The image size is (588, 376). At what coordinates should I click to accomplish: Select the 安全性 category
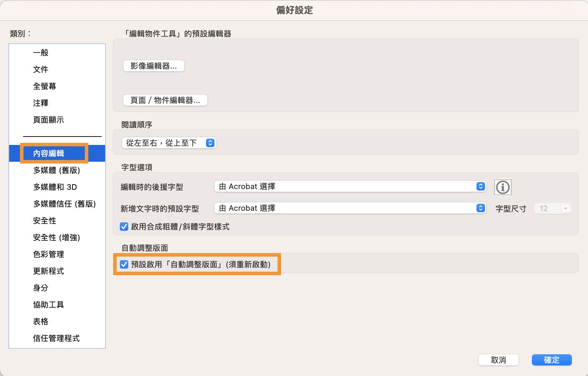pyautogui.click(x=45, y=221)
